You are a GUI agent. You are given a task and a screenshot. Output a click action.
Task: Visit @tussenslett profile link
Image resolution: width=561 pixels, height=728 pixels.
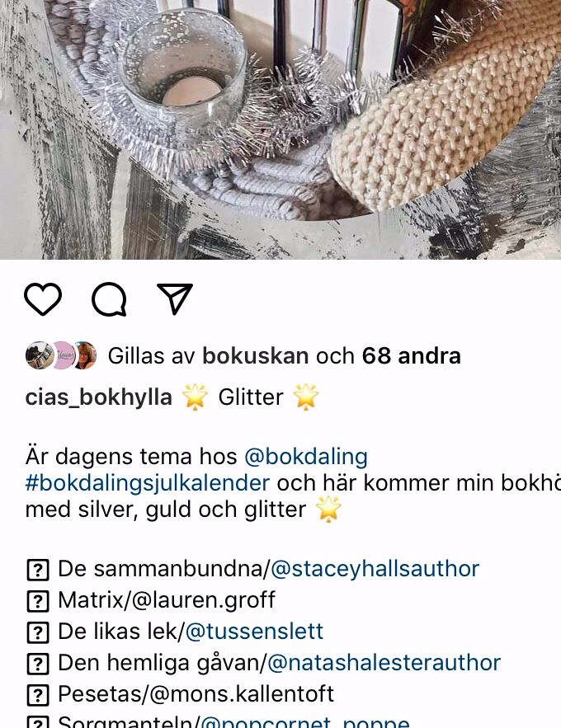point(254,632)
